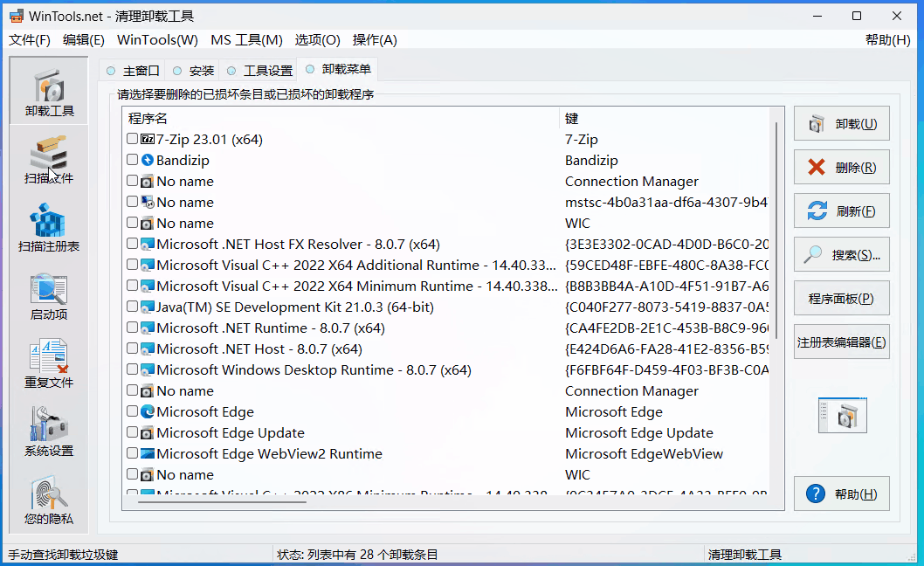Check the Microsoft Edge checkbox
This screenshot has height=566, width=924.
(132, 411)
